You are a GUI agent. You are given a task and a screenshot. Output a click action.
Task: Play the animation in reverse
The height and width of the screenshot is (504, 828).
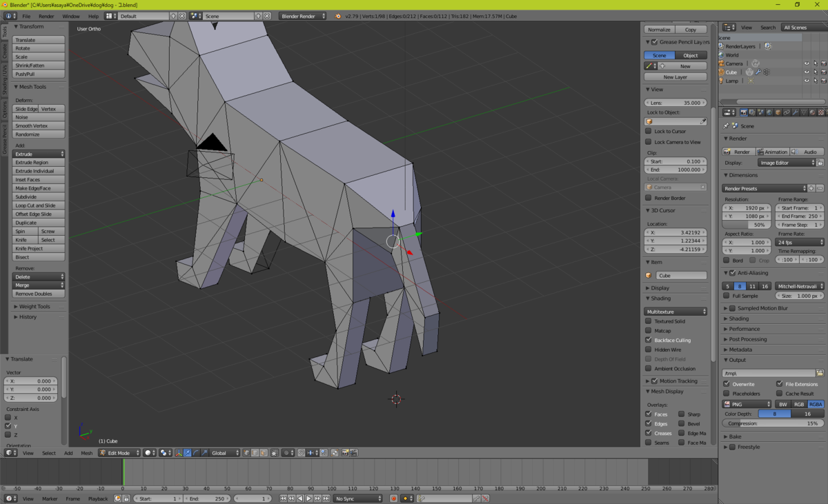point(300,498)
